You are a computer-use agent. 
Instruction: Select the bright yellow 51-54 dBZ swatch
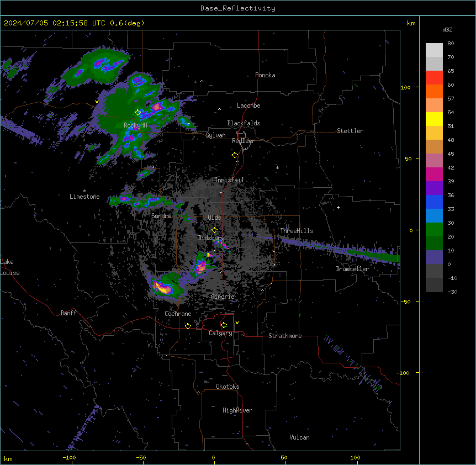(x=434, y=119)
